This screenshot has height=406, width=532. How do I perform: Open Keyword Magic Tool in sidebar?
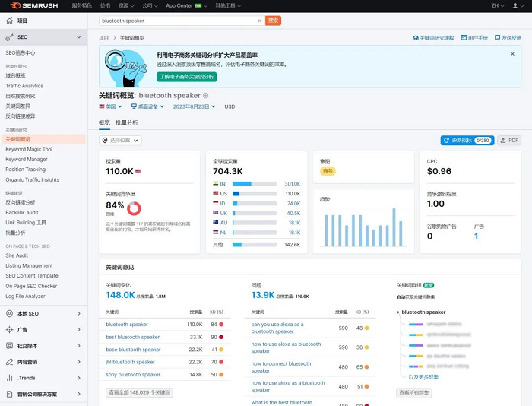point(29,149)
